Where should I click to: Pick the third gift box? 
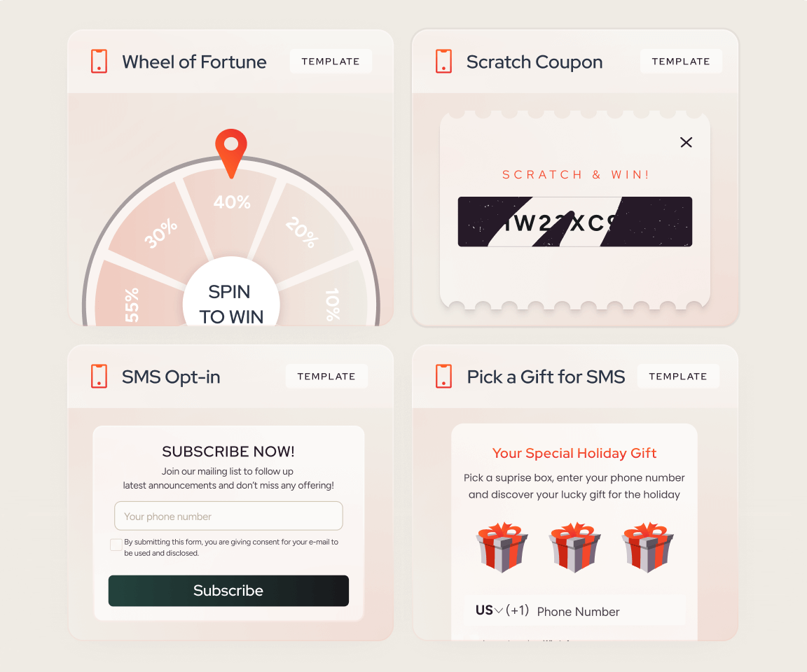coord(647,547)
